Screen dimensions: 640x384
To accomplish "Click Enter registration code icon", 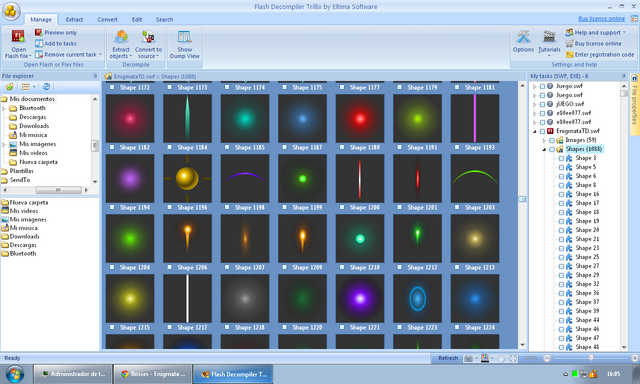I will coord(569,54).
